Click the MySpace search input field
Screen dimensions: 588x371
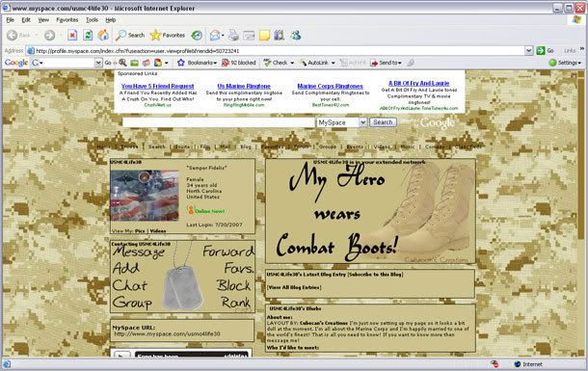pos(219,122)
